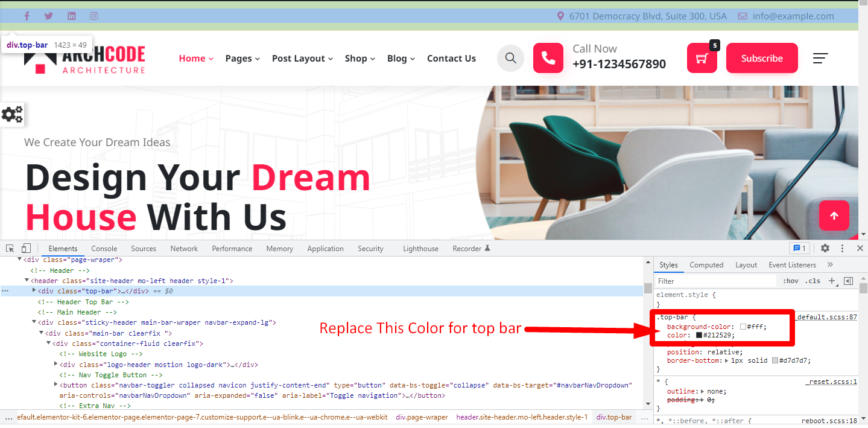Open the Event Listeners tab
Image resolution: width=868 pixels, height=428 pixels.
pyautogui.click(x=792, y=265)
